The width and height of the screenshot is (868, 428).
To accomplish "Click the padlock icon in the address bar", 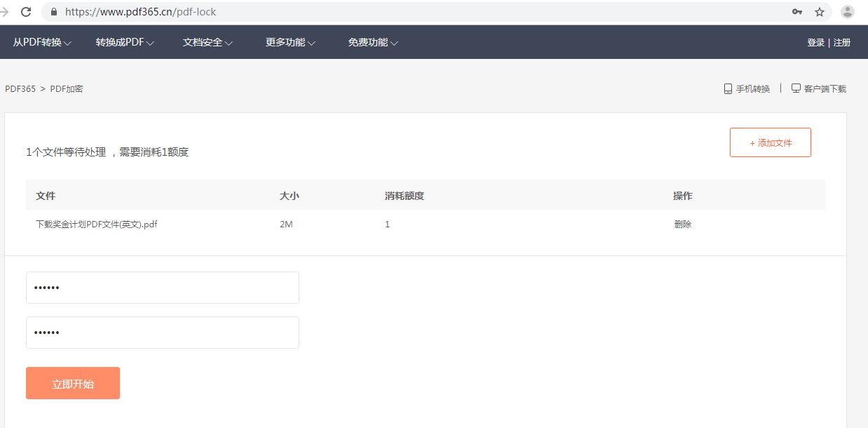I will (x=53, y=12).
